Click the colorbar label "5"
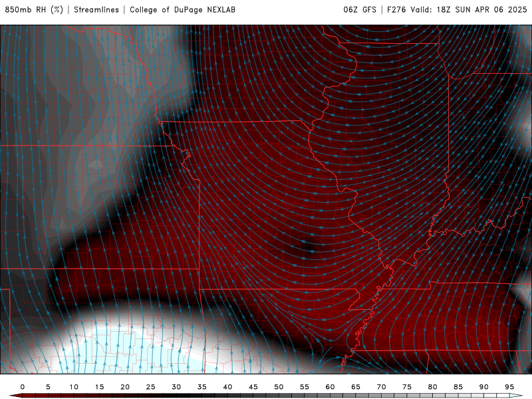 click(x=48, y=387)
